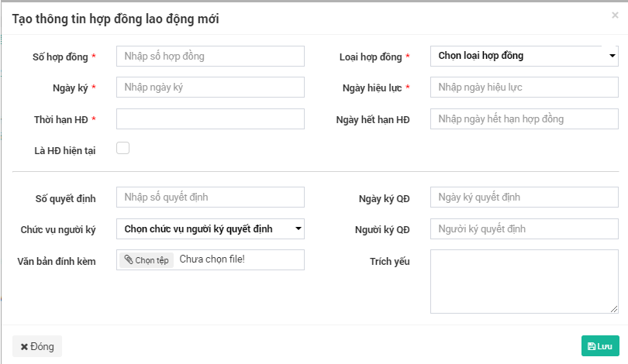Select the 'Ngày ký QĐ' date field

[523, 197]
